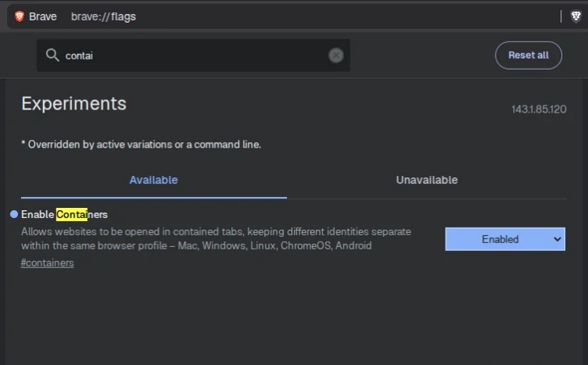
Task: Click the highlighted "Contai" search match text
Action: [x=71, y=214]
